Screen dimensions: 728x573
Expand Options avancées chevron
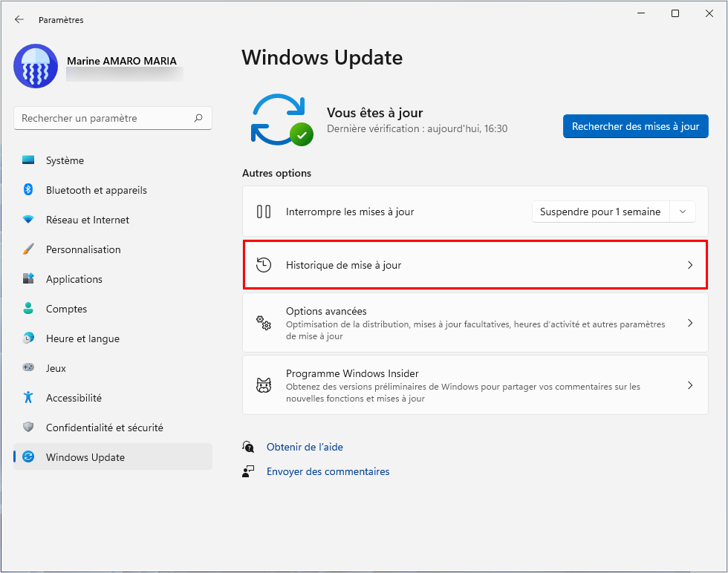click(x=690, y=323)
